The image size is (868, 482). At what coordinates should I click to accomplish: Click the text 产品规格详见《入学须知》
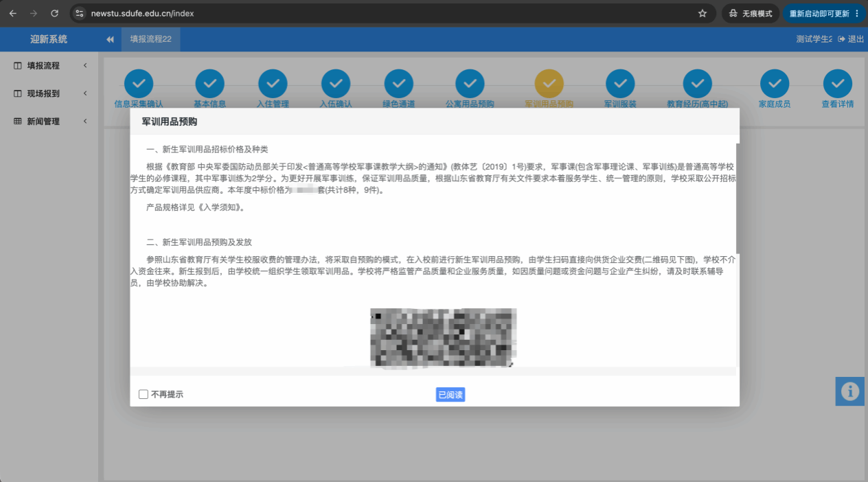tap(196, 207)
